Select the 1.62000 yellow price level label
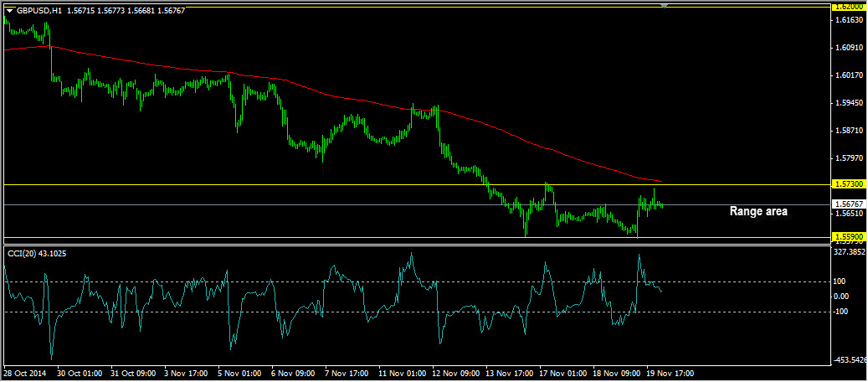The height and width of the screenshot is (382, 868). point(849,7)
